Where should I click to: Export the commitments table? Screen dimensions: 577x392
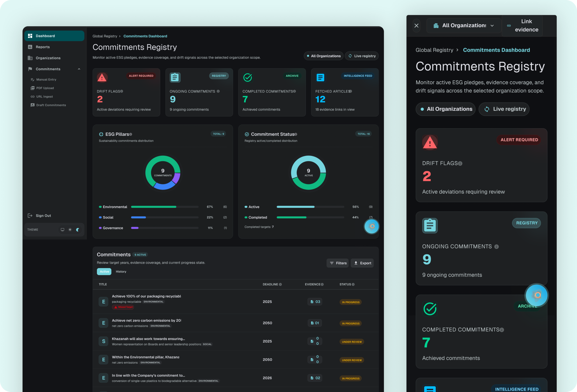362,263
